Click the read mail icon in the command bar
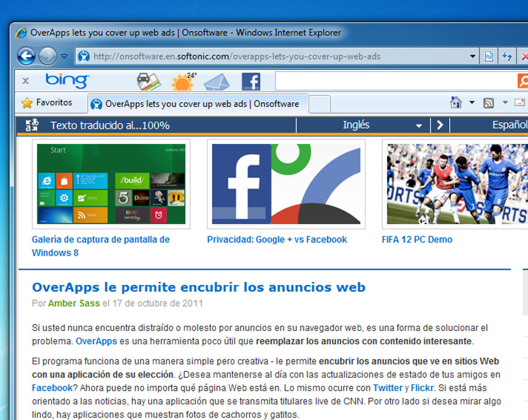The width and height of the screenshot is (528, 420). click(520, 103)
